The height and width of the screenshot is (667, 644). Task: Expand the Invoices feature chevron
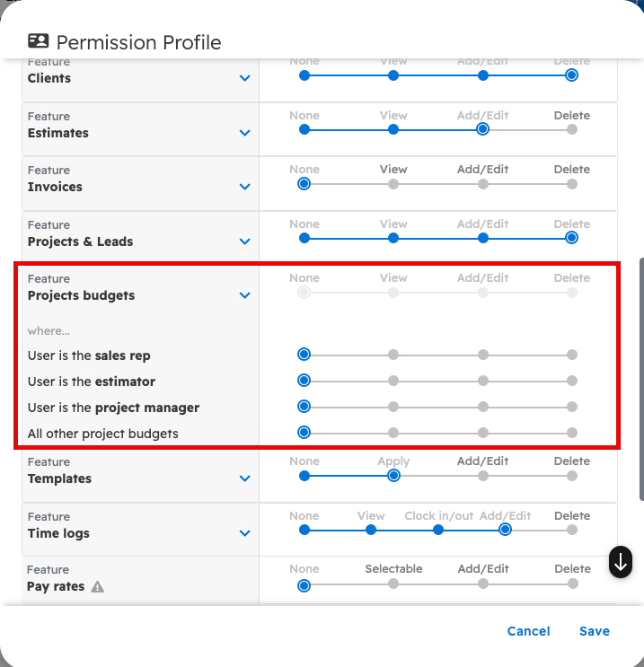(x=244, y=187)
